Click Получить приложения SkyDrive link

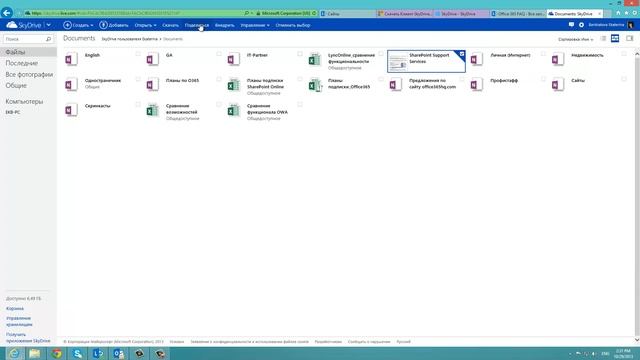(28, 338)
